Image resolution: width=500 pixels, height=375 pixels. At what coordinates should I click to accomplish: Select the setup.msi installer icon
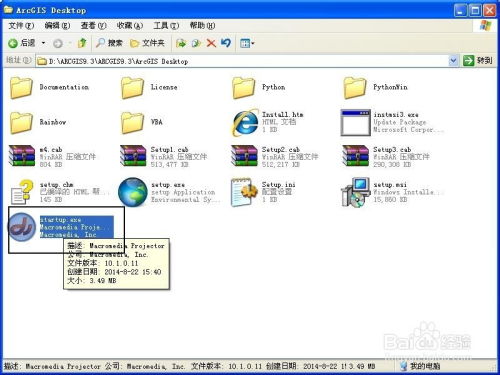[x=355, y=192]
